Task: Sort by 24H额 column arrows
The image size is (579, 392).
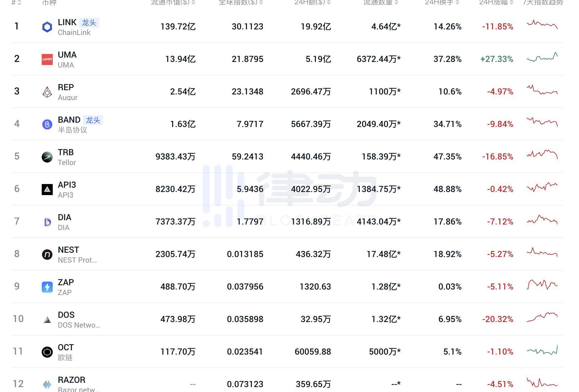Action: (329, 3)
